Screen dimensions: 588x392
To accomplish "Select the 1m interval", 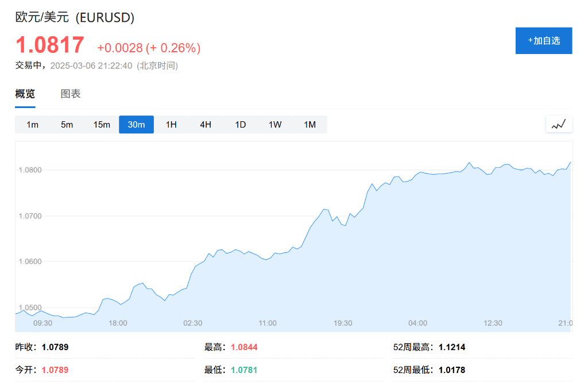I will [x=32, y=125].
